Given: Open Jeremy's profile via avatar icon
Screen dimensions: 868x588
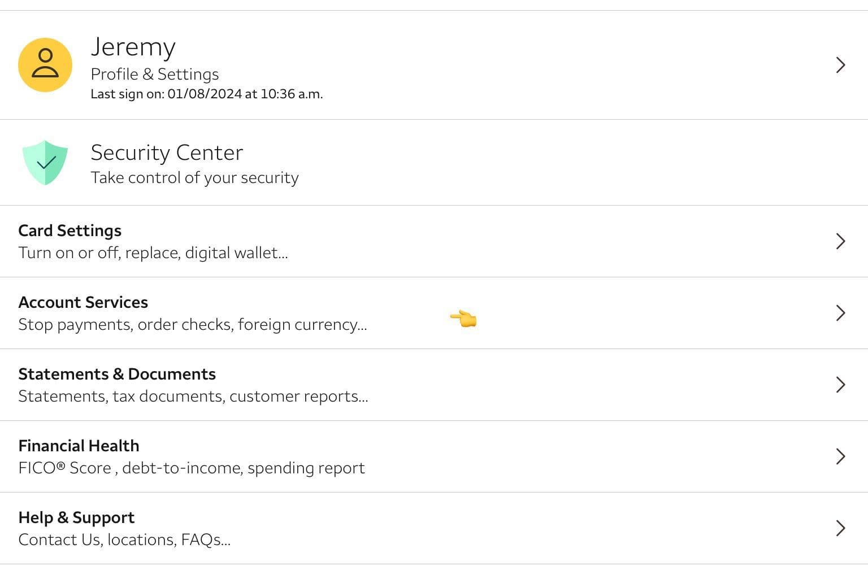Looking at the screenshot, I should click(45, 65).
